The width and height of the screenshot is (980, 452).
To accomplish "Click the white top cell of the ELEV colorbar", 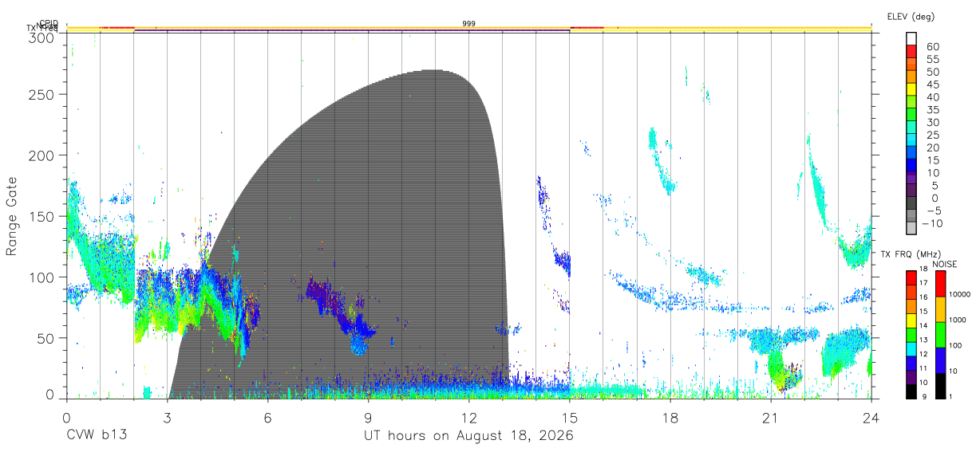I will click(911, 38).
